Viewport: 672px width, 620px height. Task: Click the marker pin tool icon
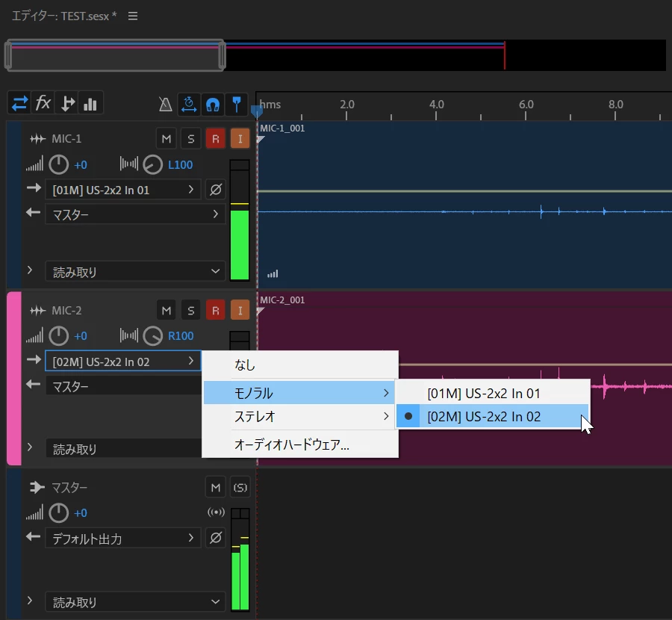click(237, 104)
